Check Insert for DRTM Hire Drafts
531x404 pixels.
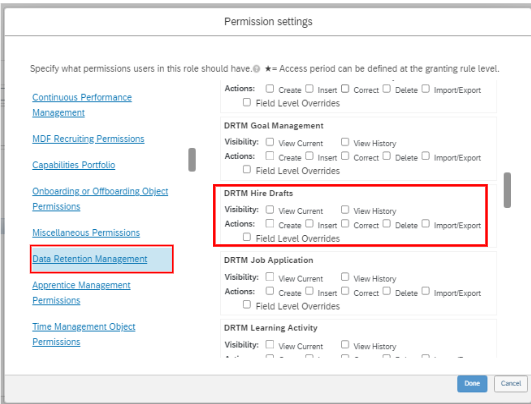point(309,224)
